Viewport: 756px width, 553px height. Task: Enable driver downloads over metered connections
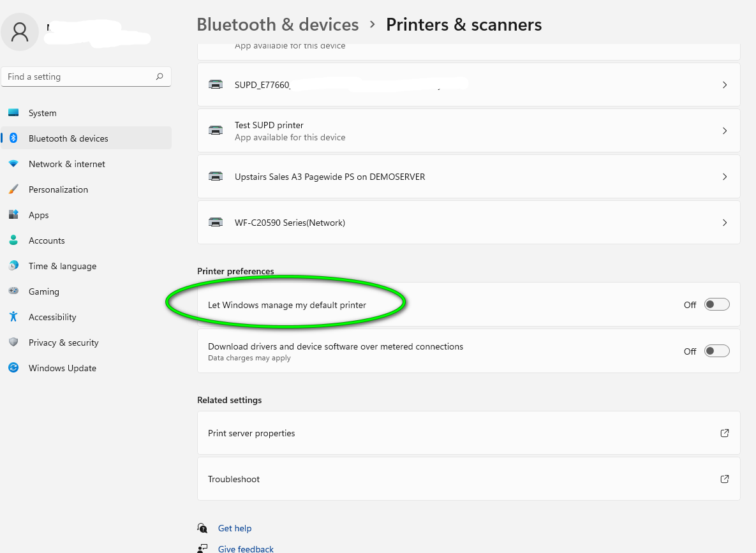click(716, 350)
